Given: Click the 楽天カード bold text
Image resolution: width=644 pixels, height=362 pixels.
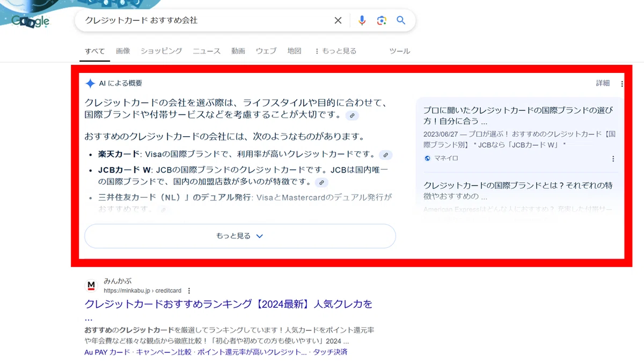Looking at the screenshot, I should point(119,154).
